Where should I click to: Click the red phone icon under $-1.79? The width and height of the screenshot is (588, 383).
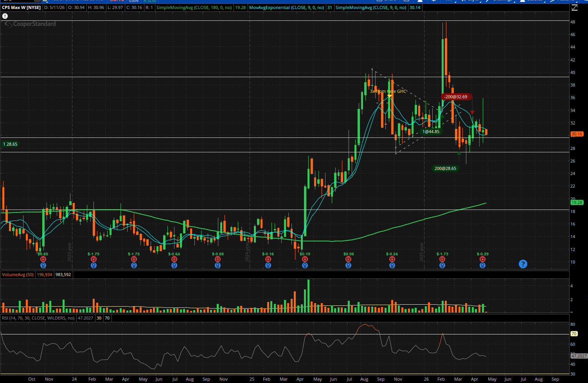click(94, 259)
